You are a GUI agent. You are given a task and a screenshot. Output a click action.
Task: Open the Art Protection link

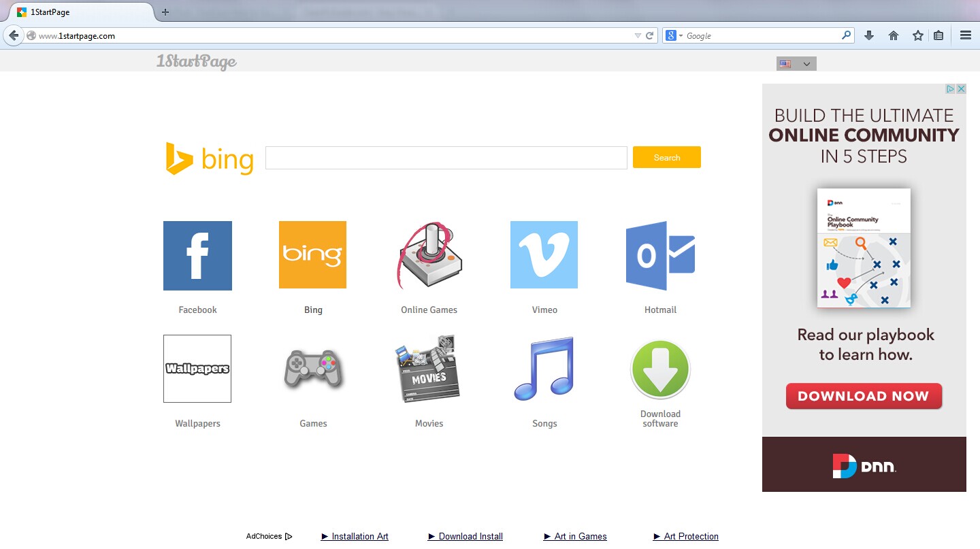686,536
